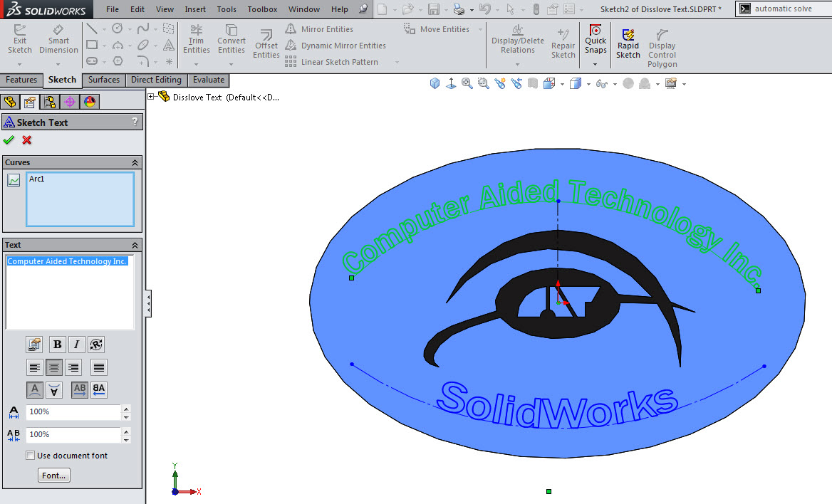The image size is (832, 504).
Task: Select the Sketch Text tool in ribbon
Action: [x=169, y=45]
